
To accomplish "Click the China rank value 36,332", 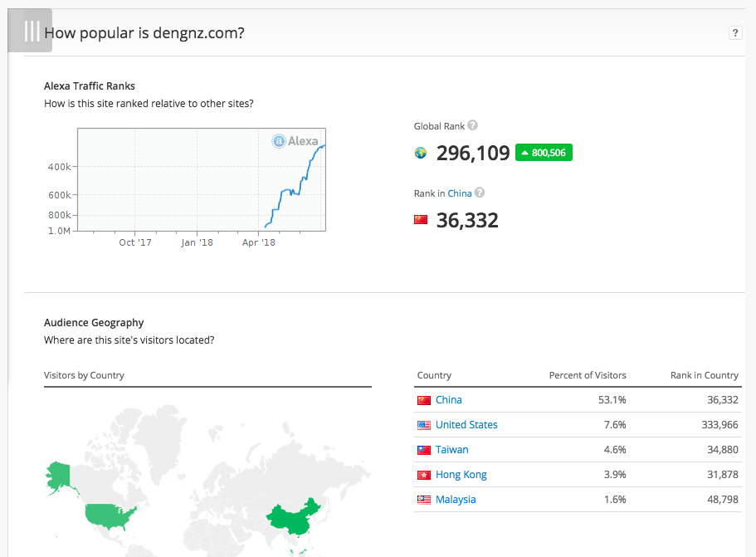I will pos(467,220).
